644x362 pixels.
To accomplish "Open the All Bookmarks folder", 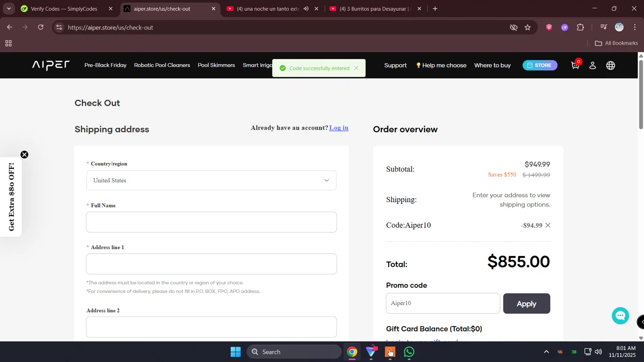I will coord(616,43).
